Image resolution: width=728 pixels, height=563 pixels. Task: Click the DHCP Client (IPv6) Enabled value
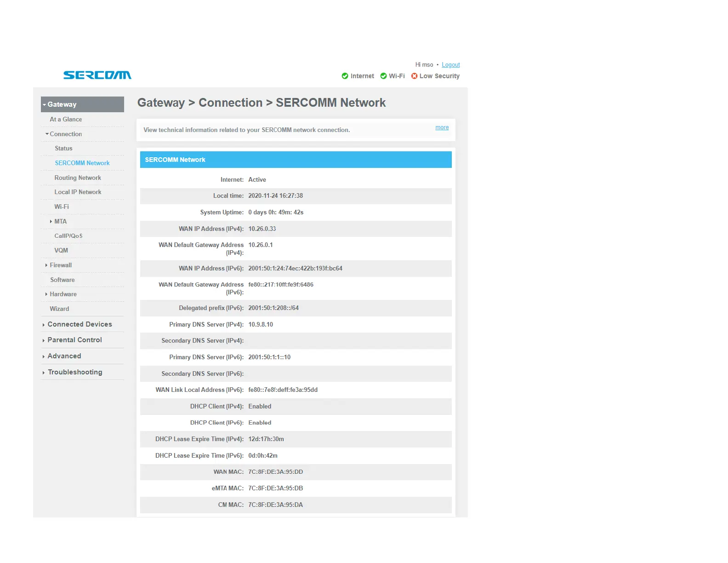coord(260,422)
